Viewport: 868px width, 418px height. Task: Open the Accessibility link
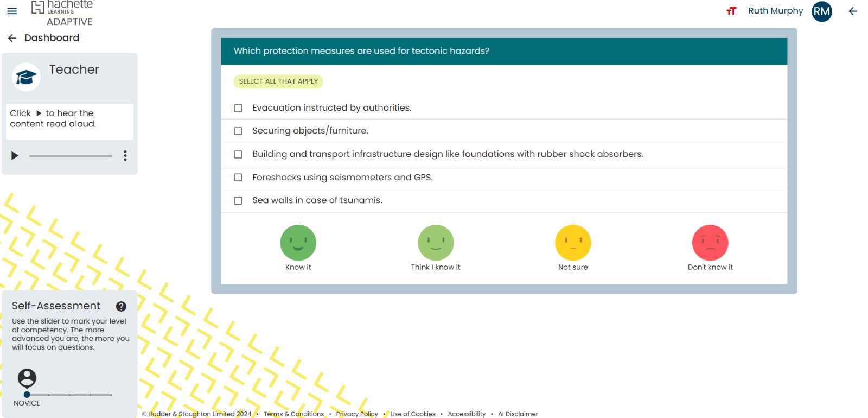[467, 414]
